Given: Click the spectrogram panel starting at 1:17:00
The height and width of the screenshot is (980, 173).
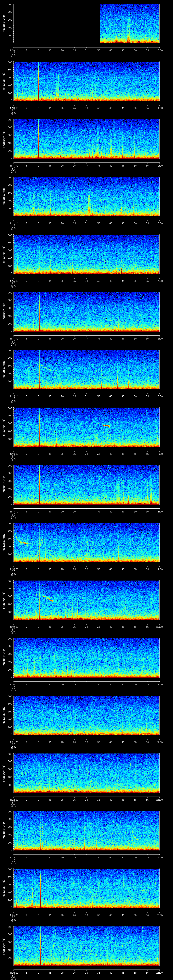Looking at the screenshot, I should tap(87, 485).
